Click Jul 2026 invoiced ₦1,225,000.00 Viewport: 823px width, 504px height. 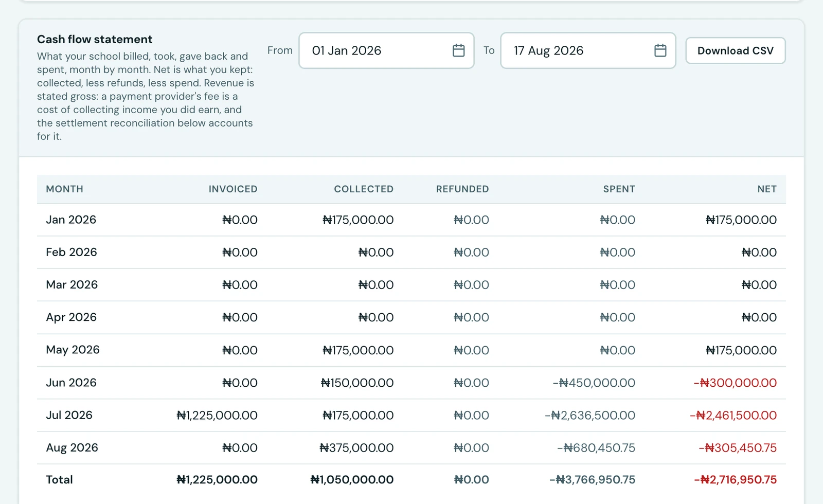[x=217, y=415]
